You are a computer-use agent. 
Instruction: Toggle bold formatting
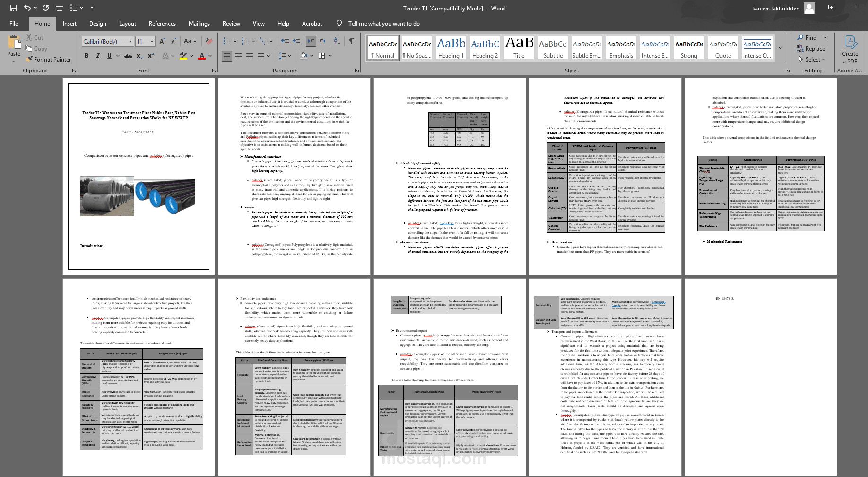pyautogui.click(x=87, y=56)
